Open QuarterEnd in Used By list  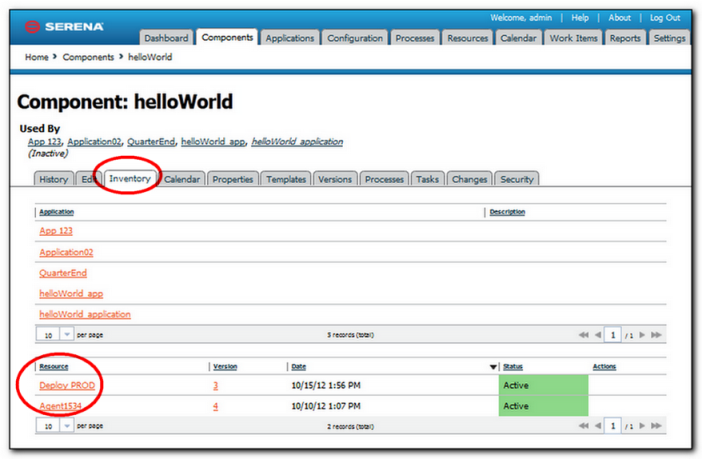click(151, 142)
